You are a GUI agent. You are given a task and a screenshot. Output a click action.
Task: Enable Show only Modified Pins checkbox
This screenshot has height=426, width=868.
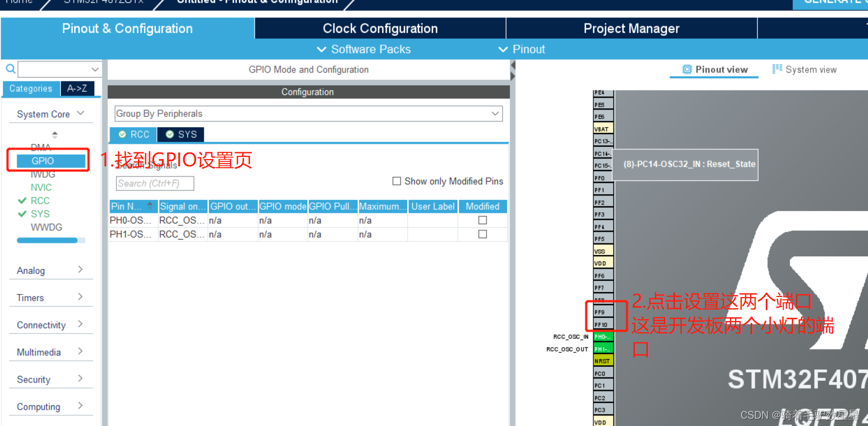pos(397,181)
